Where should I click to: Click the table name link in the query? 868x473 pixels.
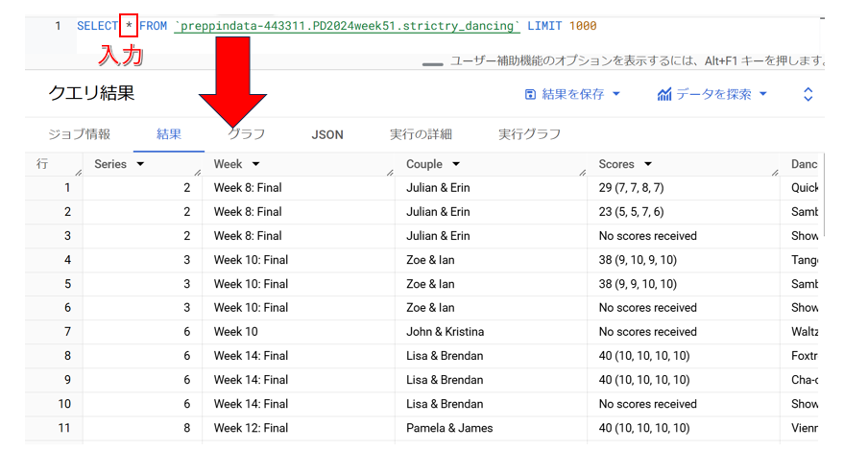point(347,26)
